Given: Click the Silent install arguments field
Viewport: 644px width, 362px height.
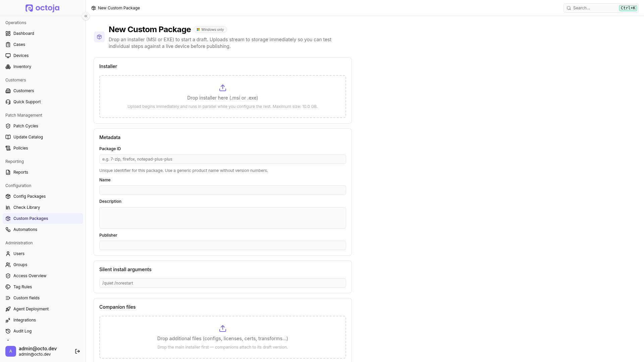Looking at the screenshot, I should click(x=223, y=283).
